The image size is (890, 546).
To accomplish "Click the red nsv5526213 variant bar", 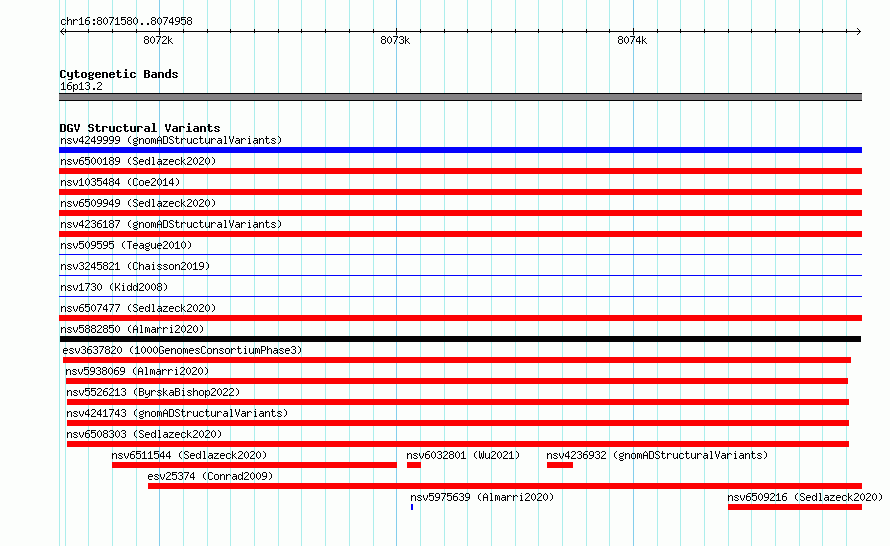I will click(458, 402).
